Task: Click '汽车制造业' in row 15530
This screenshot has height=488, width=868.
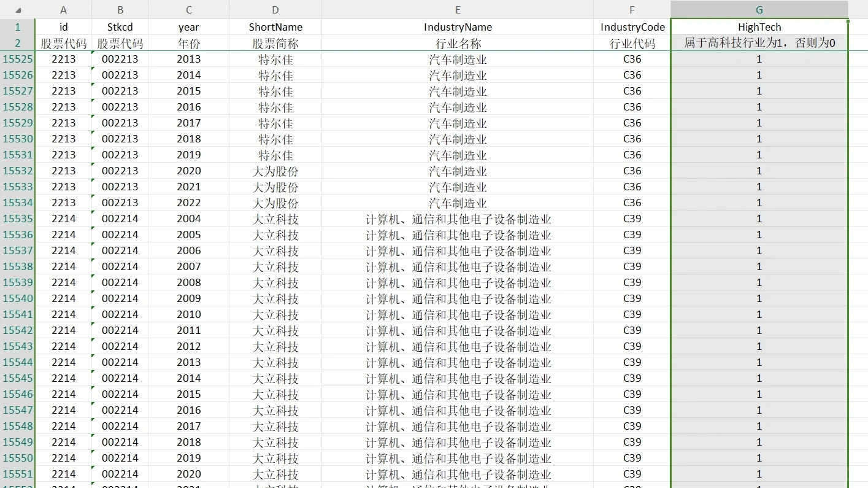Action: pos(458,139)
